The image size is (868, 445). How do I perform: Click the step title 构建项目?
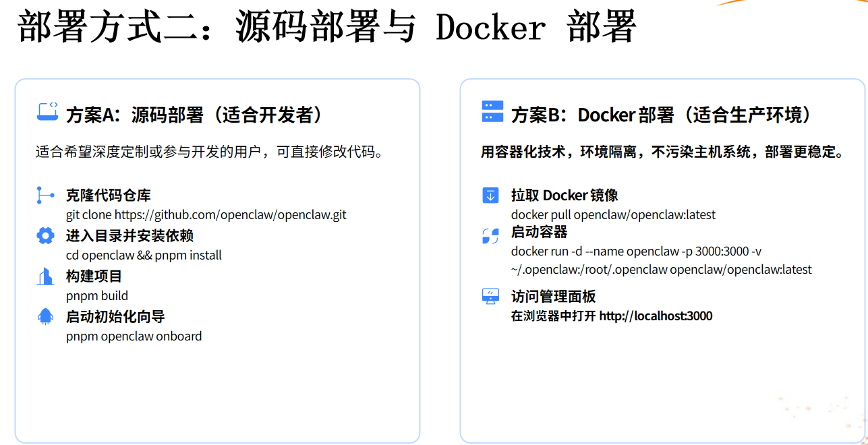click(x=94, y=276)
